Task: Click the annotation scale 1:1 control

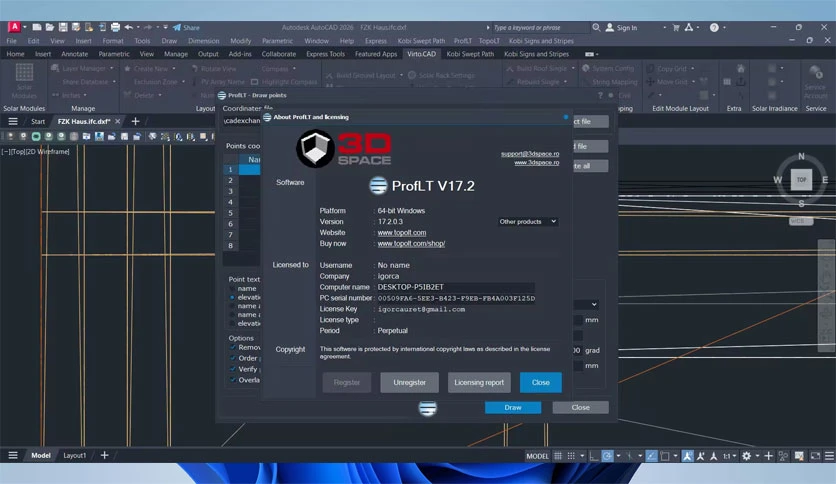Action: click(727, 456)
